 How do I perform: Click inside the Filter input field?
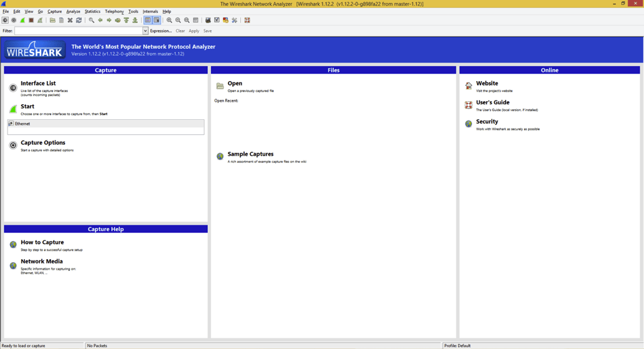[x=78, y=31]
